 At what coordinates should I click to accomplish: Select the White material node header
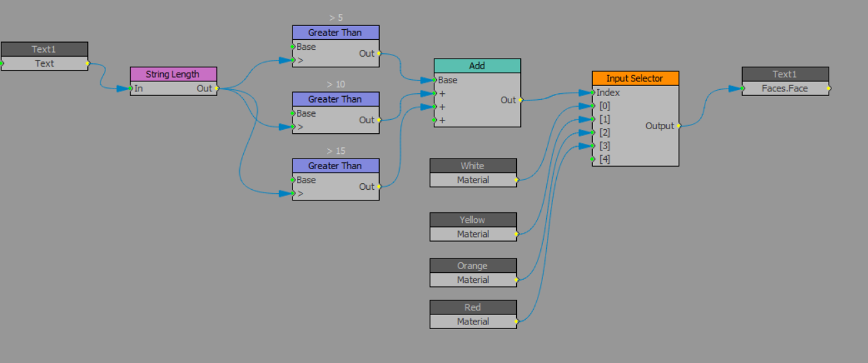473,166
